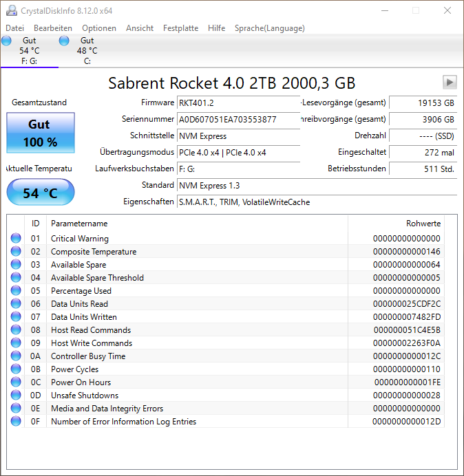The image size is (464, 476).
Task: Click the CrystalDiskInfo app icon in title bar
Action: pyautogui.click(x=12, y=10)
